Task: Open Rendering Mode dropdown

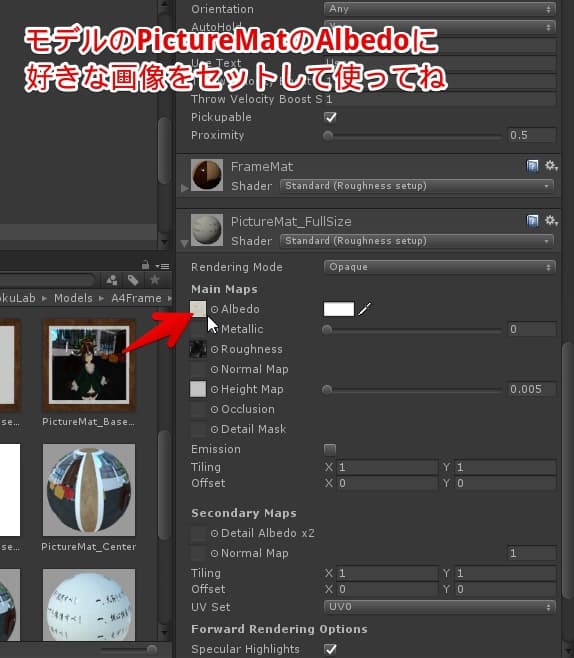Action: 440,267
